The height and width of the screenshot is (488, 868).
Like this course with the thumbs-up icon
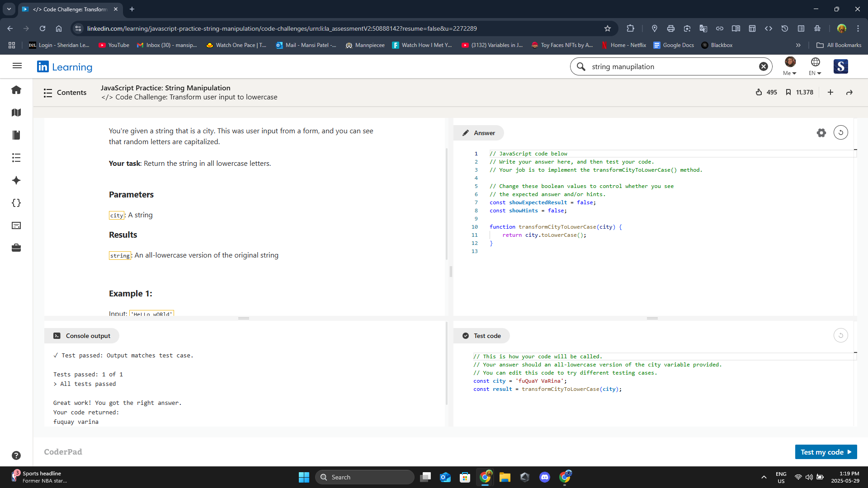[x=759, y=92]
